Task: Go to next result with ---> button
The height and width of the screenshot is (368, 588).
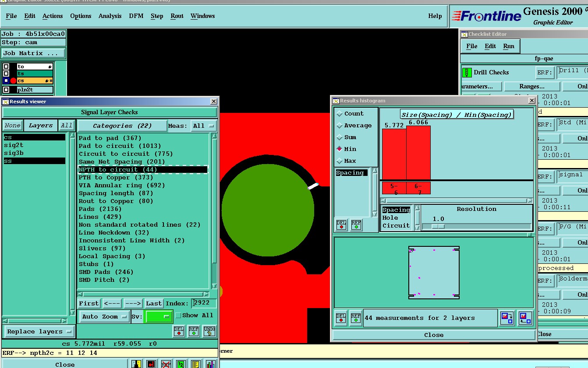Action: 133,303
